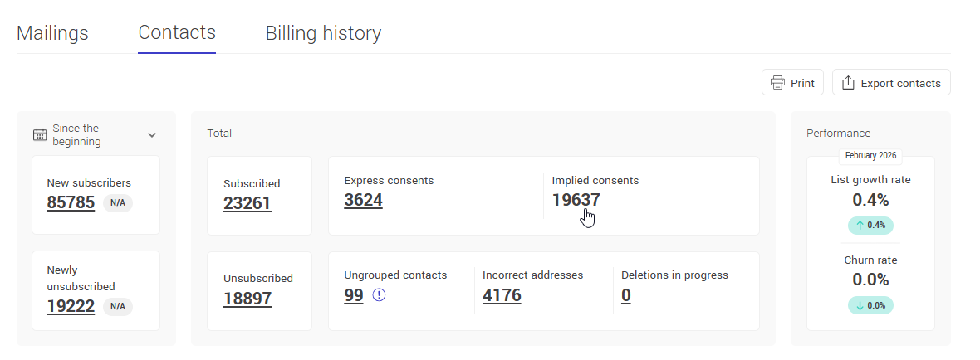980x360 pixels.
Task: Click the printer icon
Action: (x=777, y=83)
